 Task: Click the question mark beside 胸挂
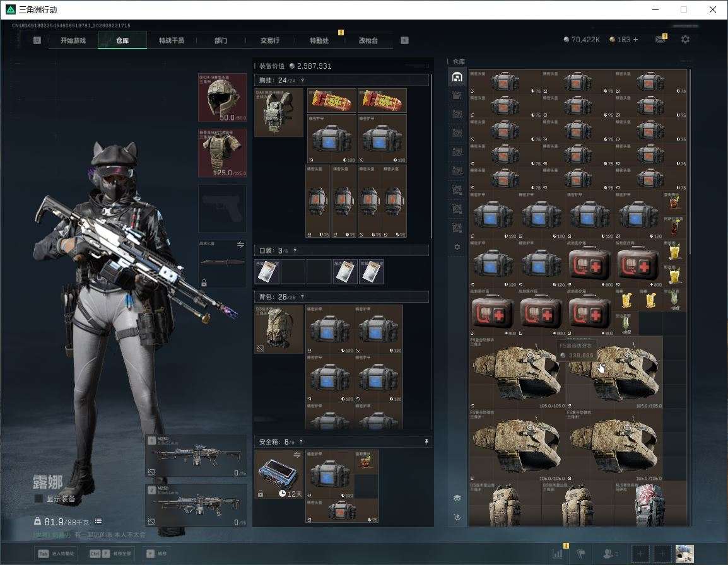coord(302,80)
